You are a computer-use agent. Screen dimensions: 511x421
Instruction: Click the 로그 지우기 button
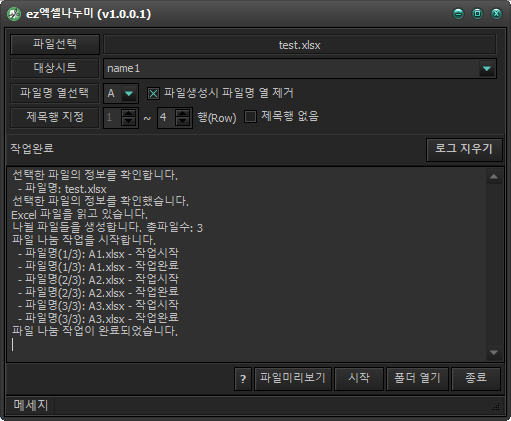(464, 150)
